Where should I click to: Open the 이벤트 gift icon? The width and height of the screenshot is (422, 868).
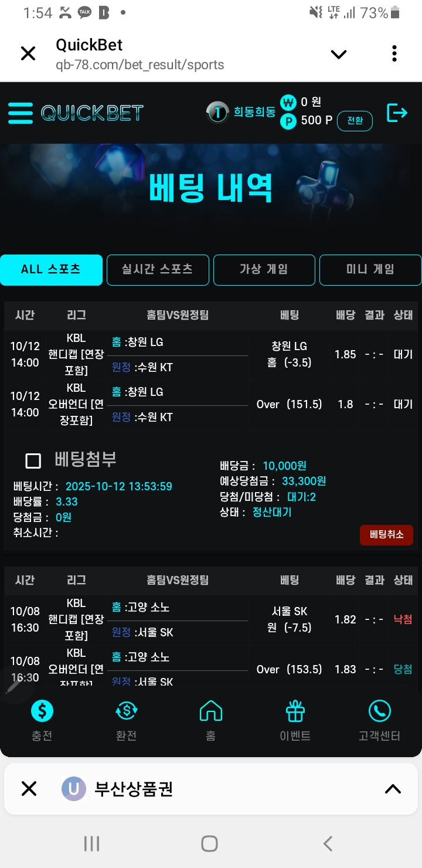click(x=295, y=711)
